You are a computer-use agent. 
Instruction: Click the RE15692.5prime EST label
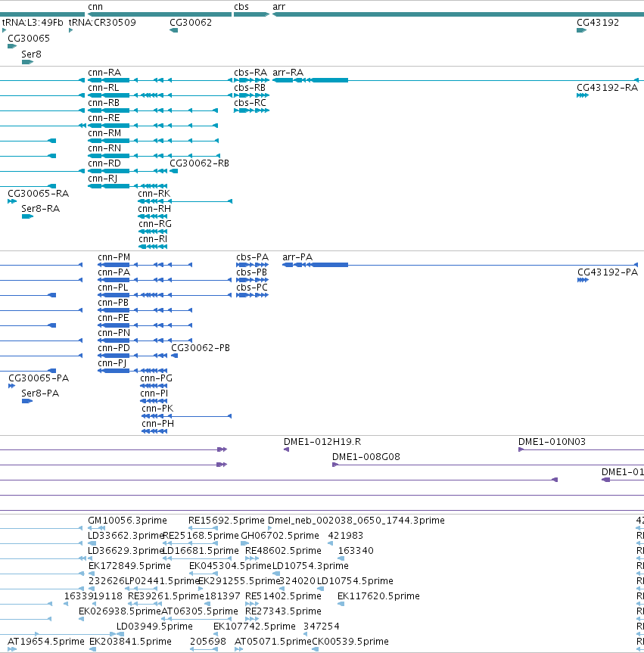point(226,521)
